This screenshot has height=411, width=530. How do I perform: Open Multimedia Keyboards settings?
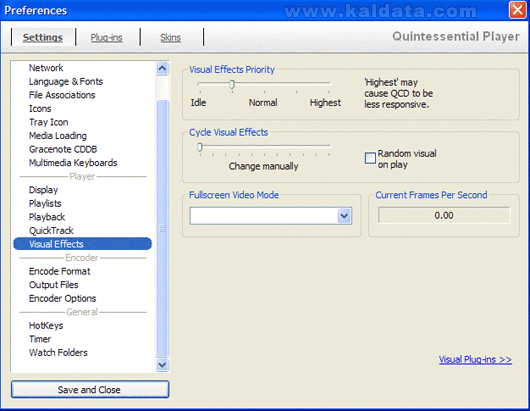[x=73, y=163]
